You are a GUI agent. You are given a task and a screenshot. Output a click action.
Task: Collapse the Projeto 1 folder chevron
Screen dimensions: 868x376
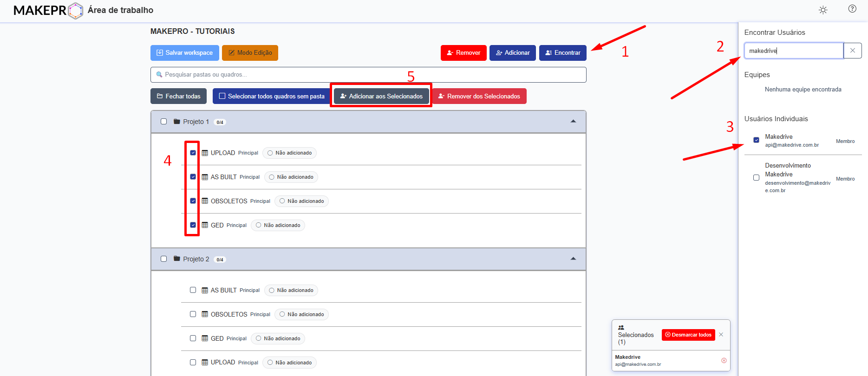pos(573,122)
